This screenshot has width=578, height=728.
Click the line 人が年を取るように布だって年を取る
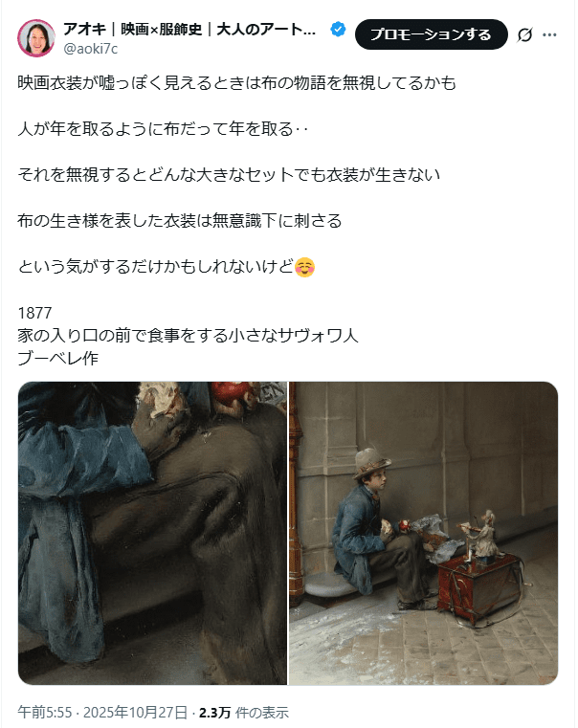(x=163, y=128)
